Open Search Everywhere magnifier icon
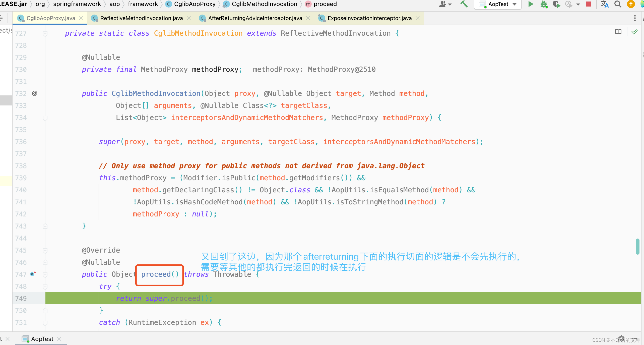Screen dimensions: 644x345 [x=618, y=4]
